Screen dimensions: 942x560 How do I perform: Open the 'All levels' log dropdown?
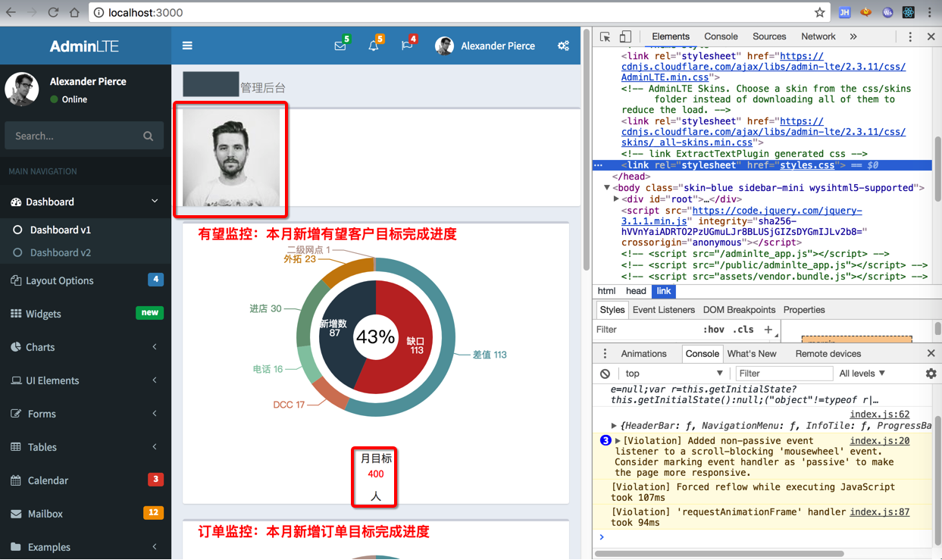(862, 374)
